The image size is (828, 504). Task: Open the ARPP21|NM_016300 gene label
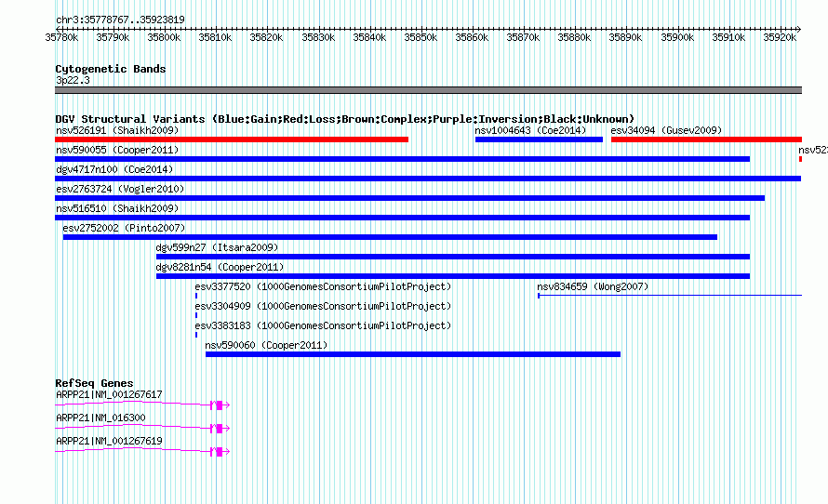point(100,418)
